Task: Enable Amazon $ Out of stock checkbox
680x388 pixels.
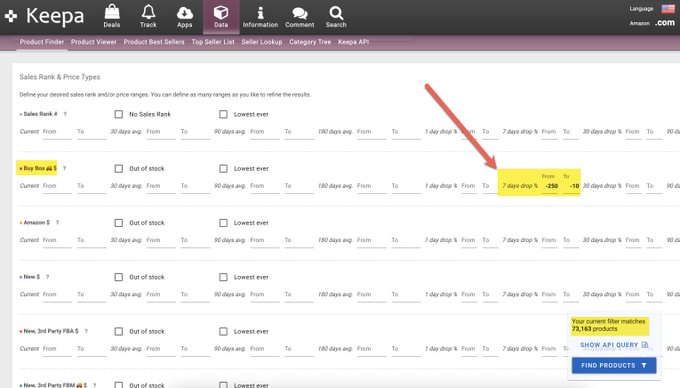Action: (x=118, y=222)
